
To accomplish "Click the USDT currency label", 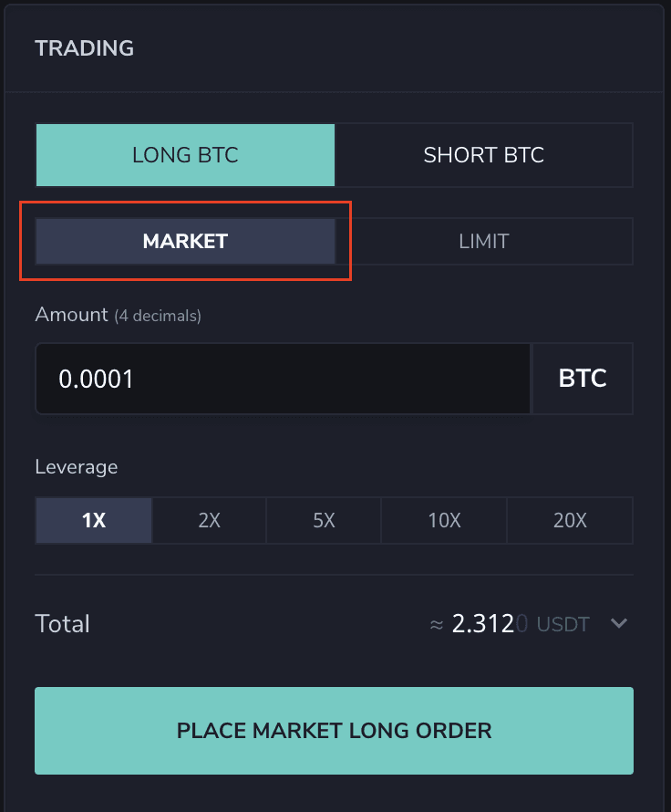I will (x=563, y=625).
